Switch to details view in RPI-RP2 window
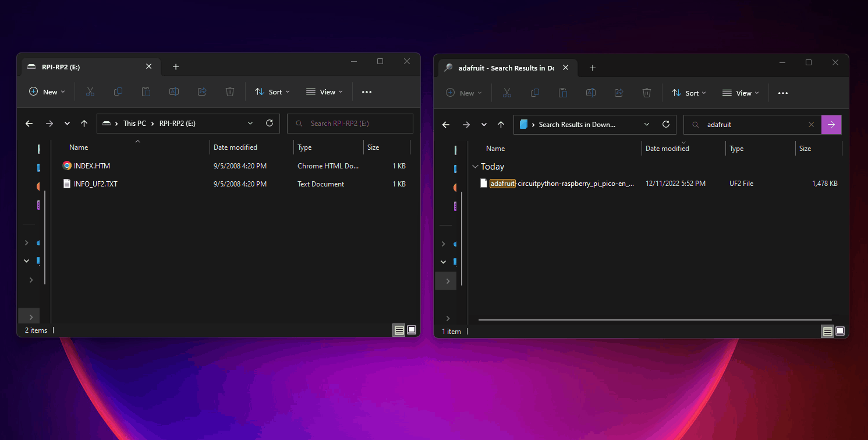The height and width of the screenshot is (440, 868). [x=399, y=330]
